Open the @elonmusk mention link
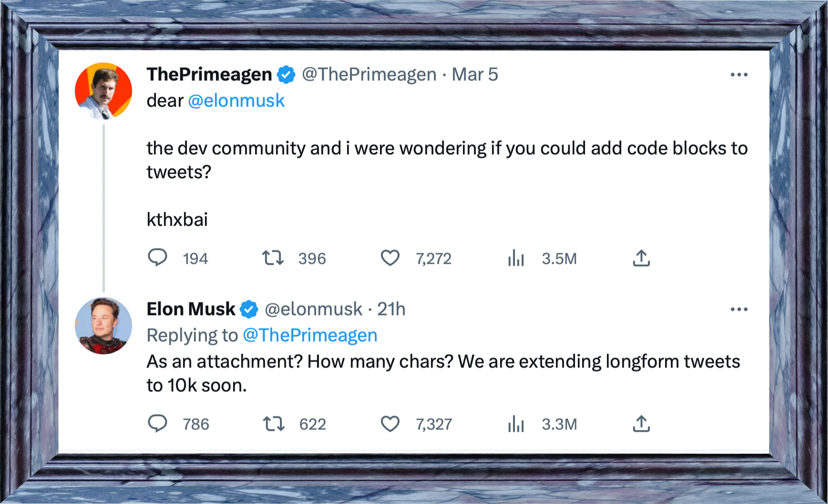The width and height of the screenshot is (828, 504). pyautogui.click(x=236, y=100)
